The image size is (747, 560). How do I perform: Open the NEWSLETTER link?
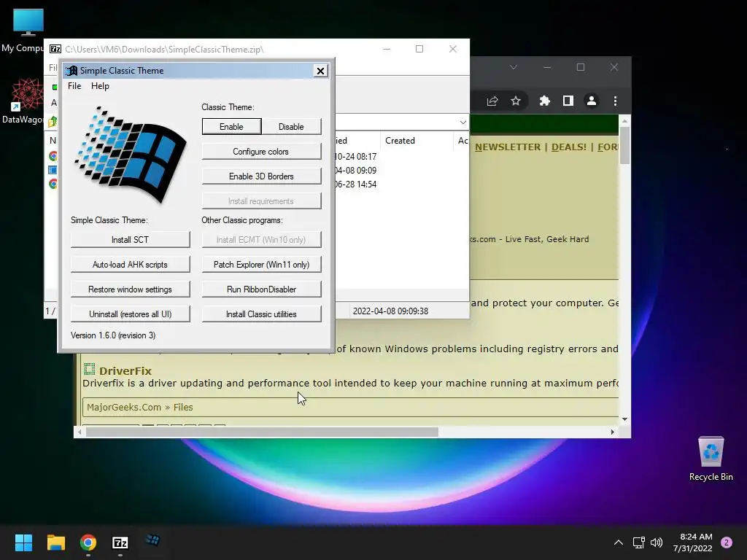508,147
